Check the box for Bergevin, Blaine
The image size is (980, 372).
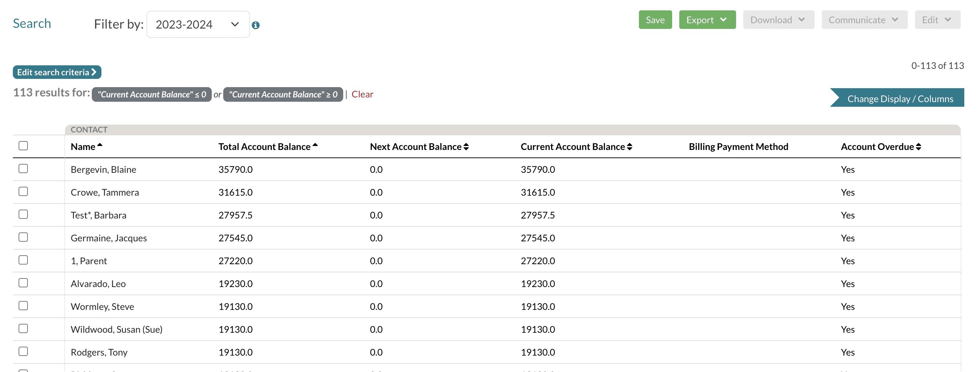(x=23, y=169)
